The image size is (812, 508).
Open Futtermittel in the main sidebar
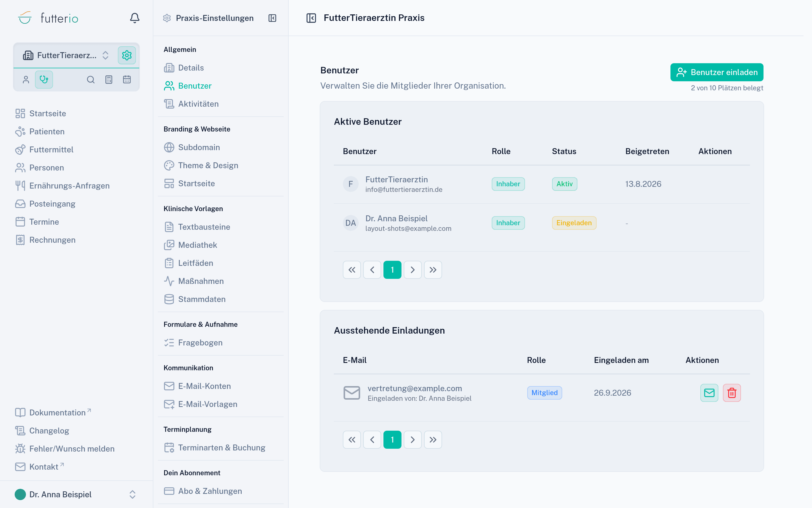tap(76, 150)
